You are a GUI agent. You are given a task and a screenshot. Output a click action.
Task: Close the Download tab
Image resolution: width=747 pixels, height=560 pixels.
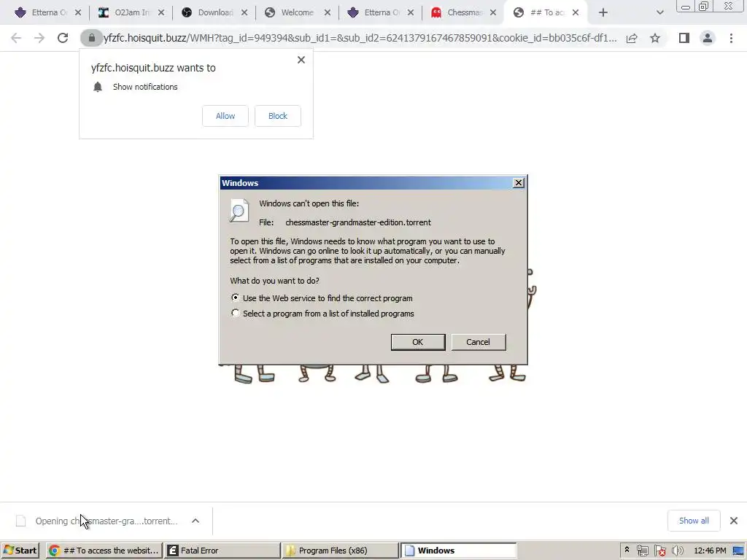pyautogui.click(x=244, y=13)
